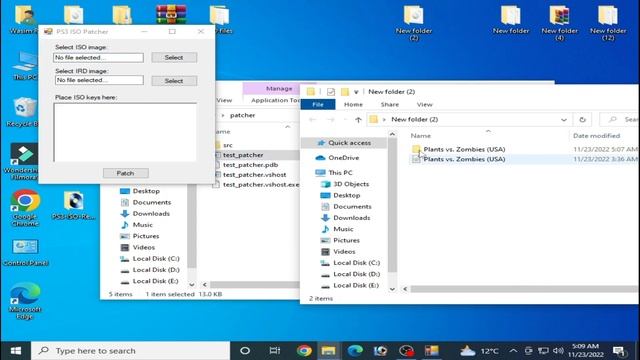640x360 pixels.
Task: Click Back arrow in New folder (2) window
Action: [313, 120]
